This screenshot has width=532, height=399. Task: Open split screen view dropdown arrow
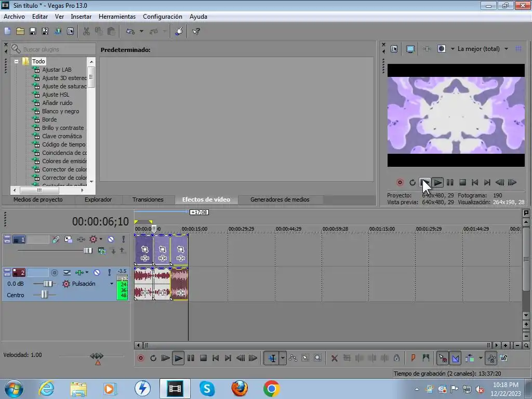(453, 49)
